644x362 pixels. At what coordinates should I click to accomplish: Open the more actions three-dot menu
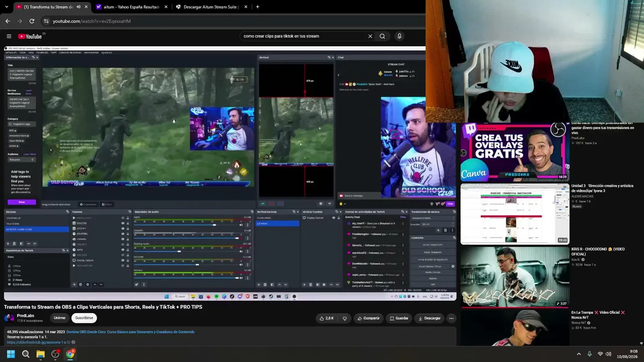pos(451,318)
